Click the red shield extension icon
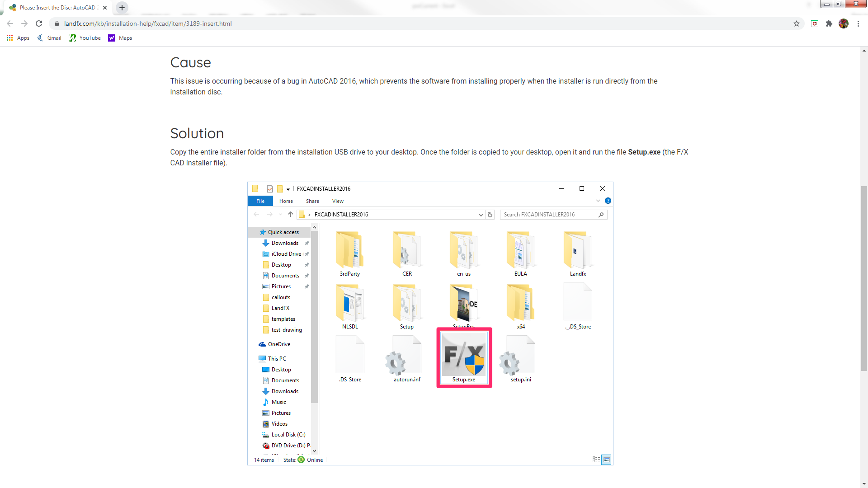 pos(815,23)
